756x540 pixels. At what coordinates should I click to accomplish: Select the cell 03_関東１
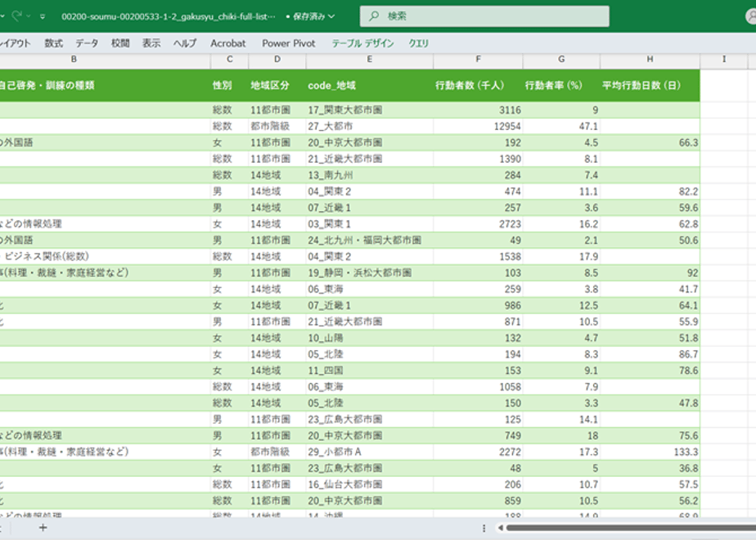pos(369,224)
